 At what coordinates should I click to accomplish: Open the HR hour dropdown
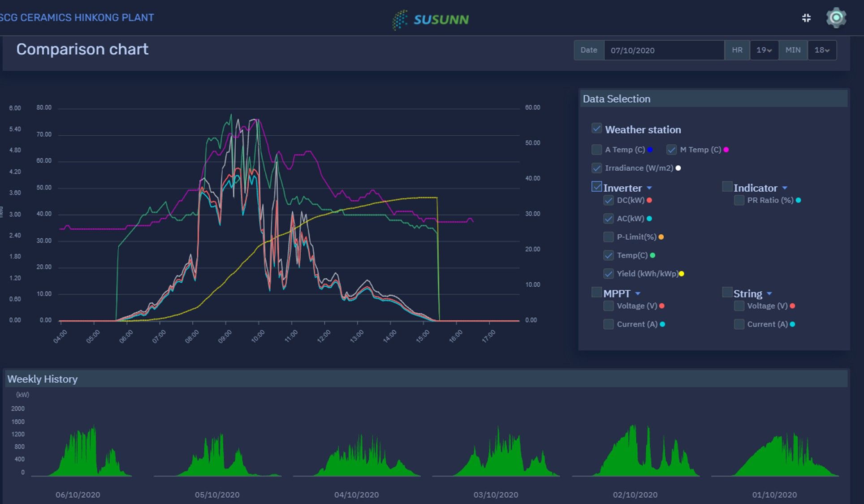(x=764, y=50)
